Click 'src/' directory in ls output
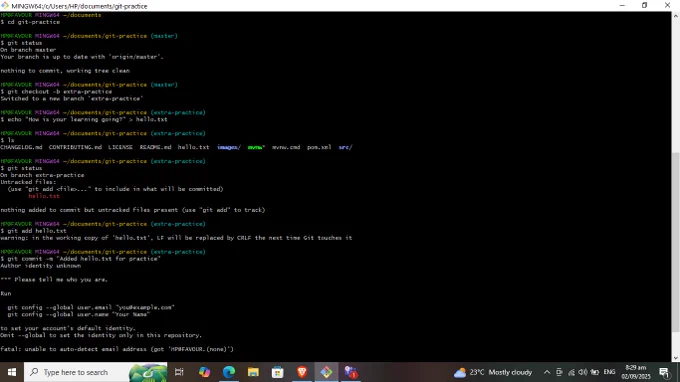This screenshot has height=382, width=680. [x=346, y=147]
